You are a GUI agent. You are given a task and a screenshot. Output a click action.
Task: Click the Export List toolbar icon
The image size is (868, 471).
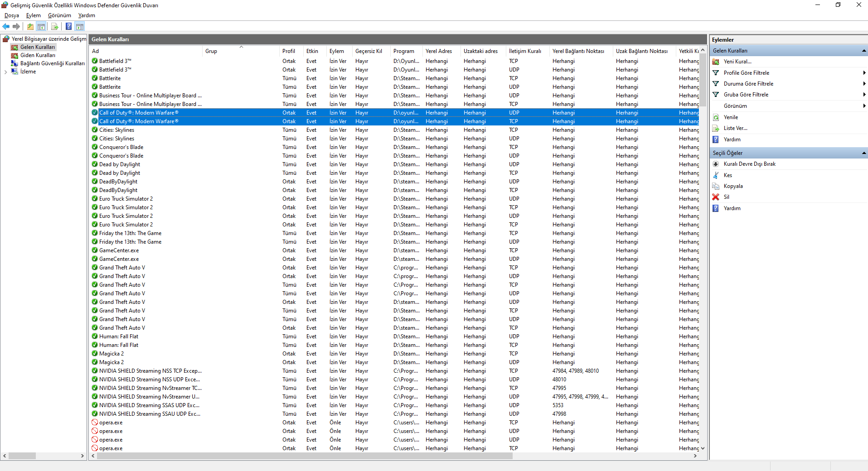click(x=55, y=26)
